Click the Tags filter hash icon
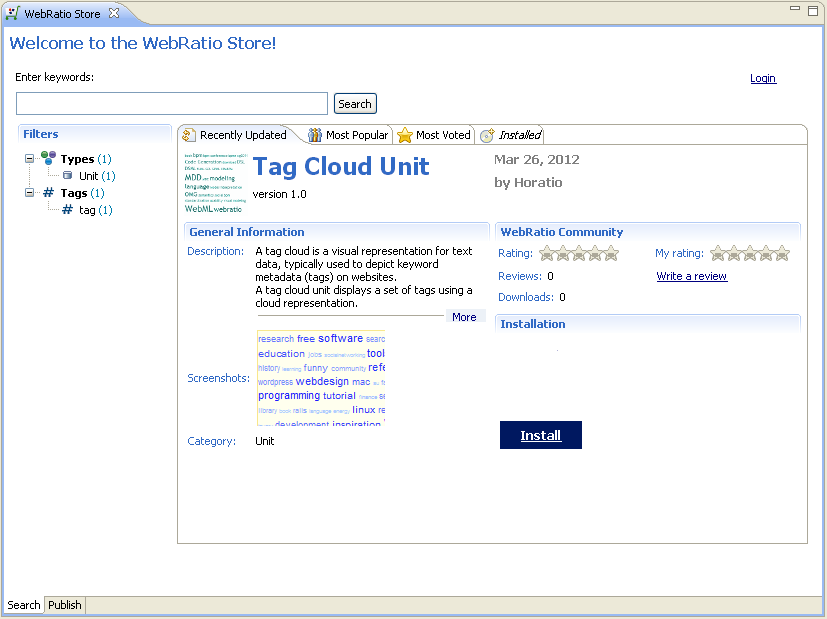Screen dimensions: 827x619 (x=49, y=192)
